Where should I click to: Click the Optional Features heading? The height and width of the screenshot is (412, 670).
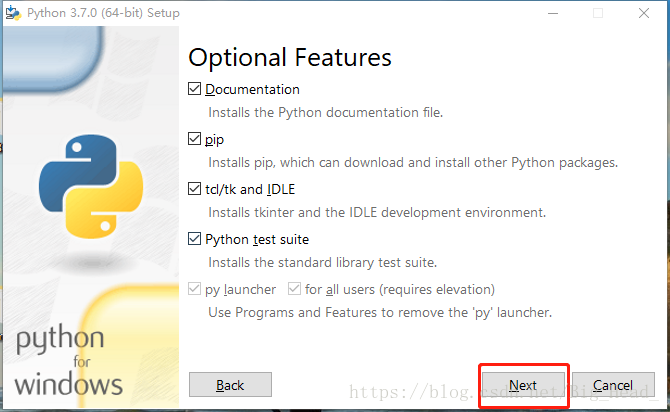(x=290, y=58)
